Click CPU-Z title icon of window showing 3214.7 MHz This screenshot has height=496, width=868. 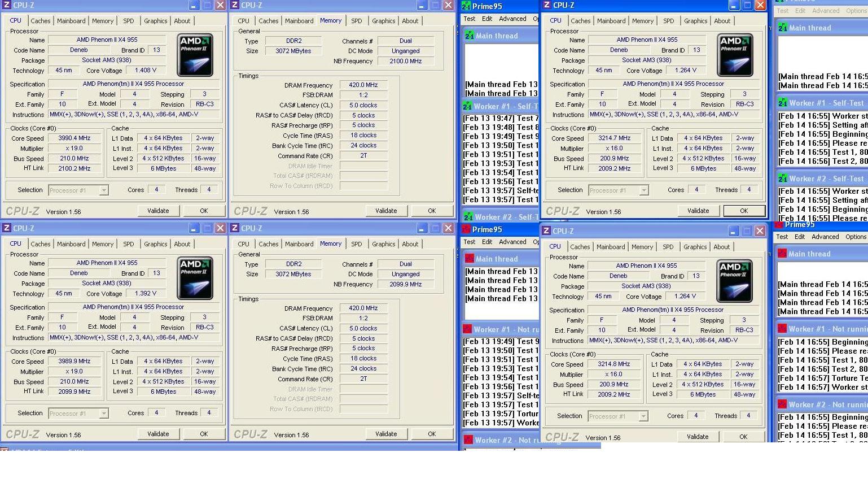[x=546, y=5]
